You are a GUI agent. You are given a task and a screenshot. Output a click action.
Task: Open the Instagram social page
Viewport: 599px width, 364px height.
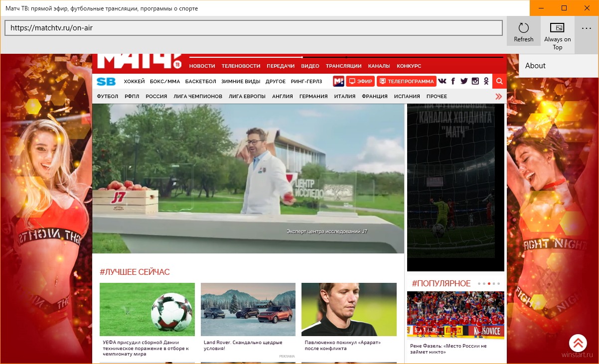(x=475, y=81)
